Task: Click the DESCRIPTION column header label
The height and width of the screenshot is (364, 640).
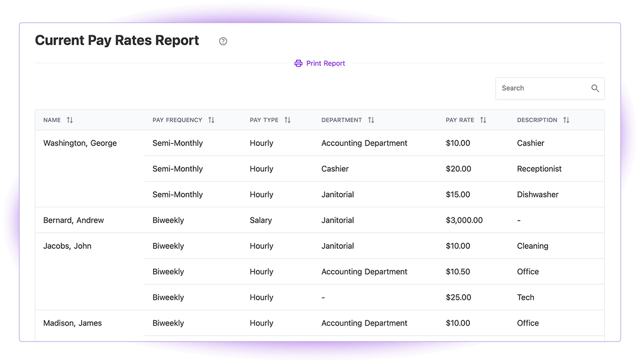Action: point(537,120)
